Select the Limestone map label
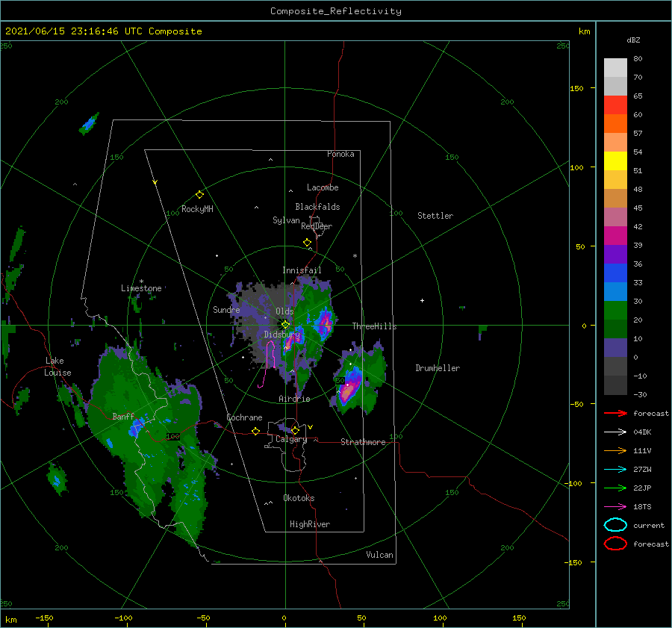 pyautogui.click(x=141, y=288)
